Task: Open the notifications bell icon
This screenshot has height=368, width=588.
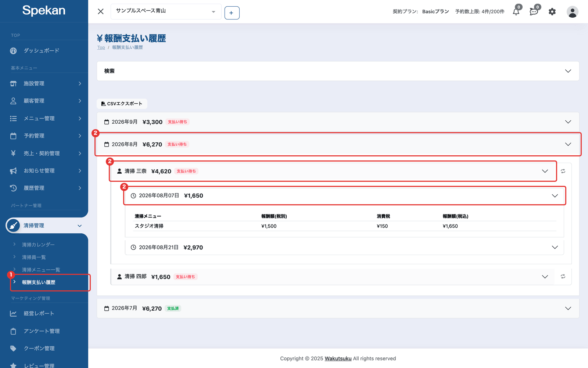Action: click(x=516, y=12)
